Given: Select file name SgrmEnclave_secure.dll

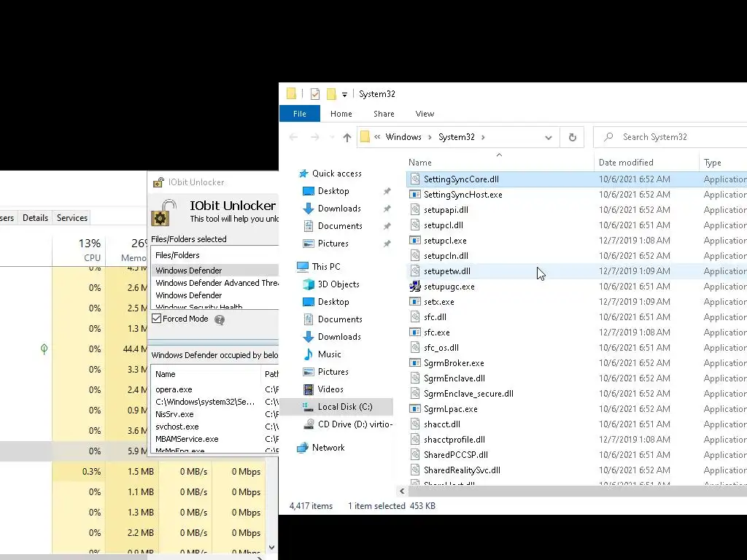Looking at the screenshot, I should 468,393.
